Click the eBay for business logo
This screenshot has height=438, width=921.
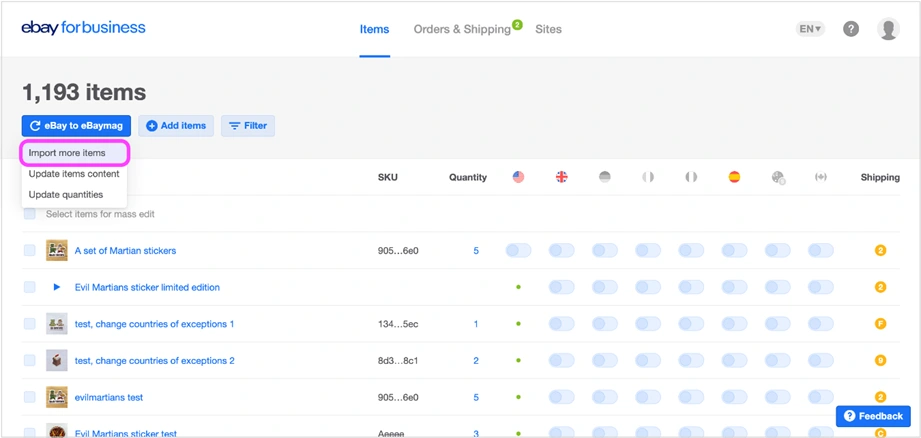(x=83, y=28)
